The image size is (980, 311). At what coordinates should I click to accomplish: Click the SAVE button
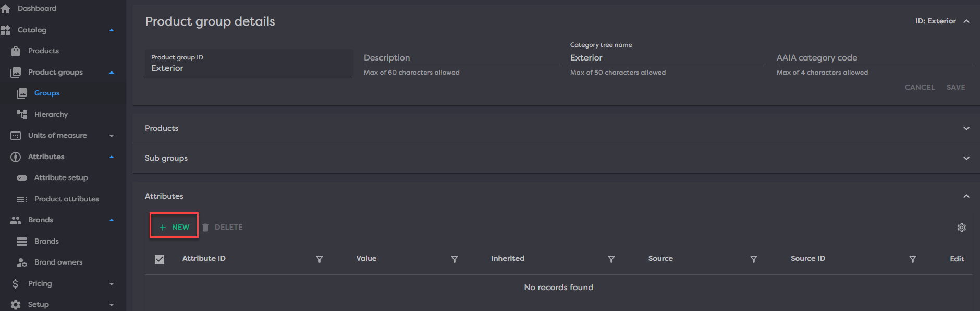pos(955,87)
